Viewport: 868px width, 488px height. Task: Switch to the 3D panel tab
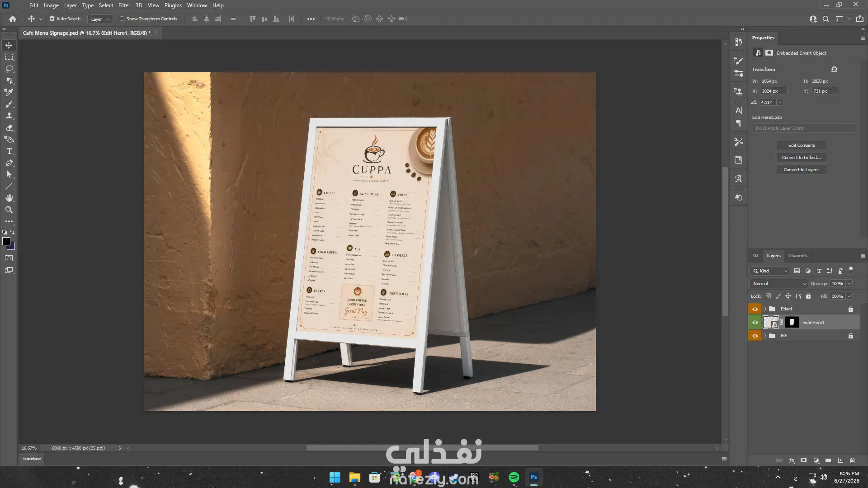tap(755, 256)
